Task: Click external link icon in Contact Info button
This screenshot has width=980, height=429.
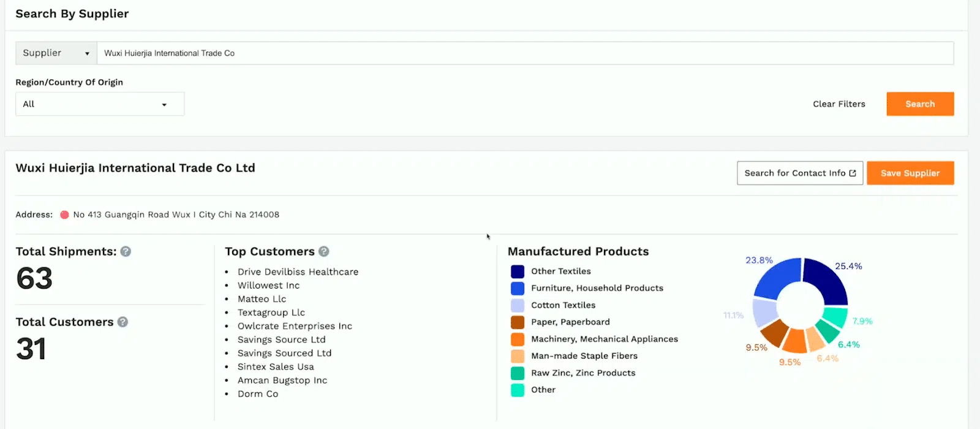Action: (x=853, y=173)
